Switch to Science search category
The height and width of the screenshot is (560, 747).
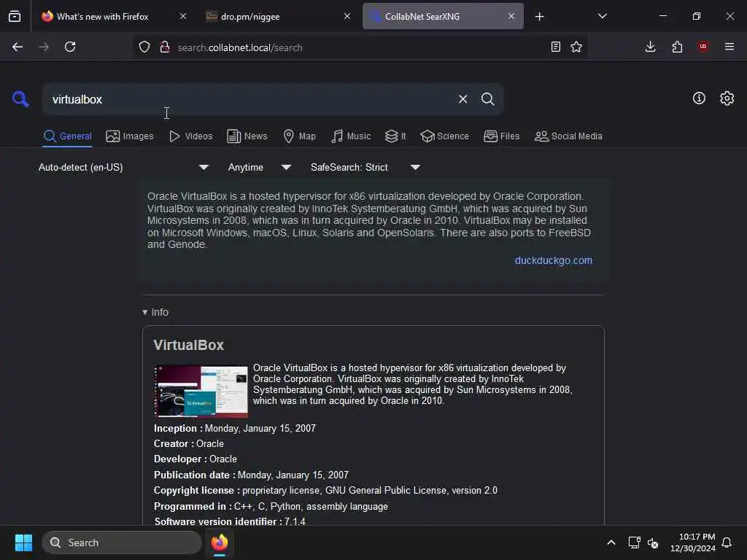(444, 136)
